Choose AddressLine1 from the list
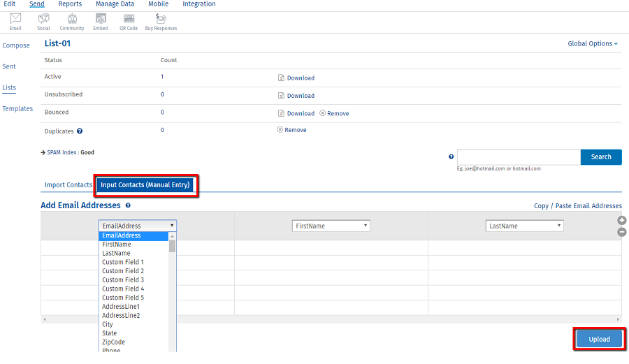 click(x=133, y=307)
